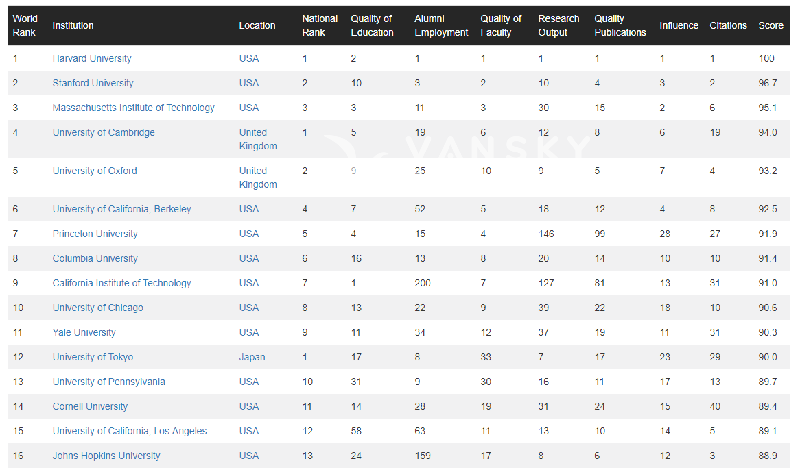The image size is (800, 474).
Task: Select Harvard's score value 100
Action: tap(766, 59)
